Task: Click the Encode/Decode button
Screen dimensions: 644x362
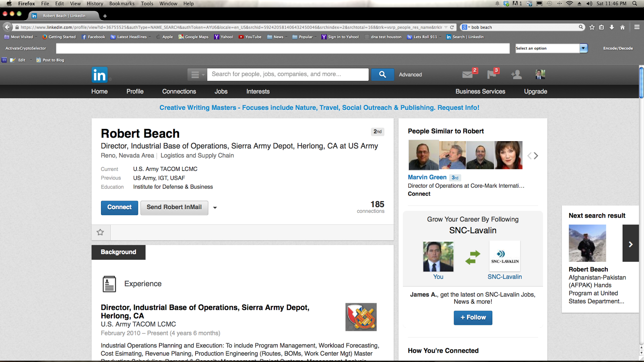Action: [618, 48]
